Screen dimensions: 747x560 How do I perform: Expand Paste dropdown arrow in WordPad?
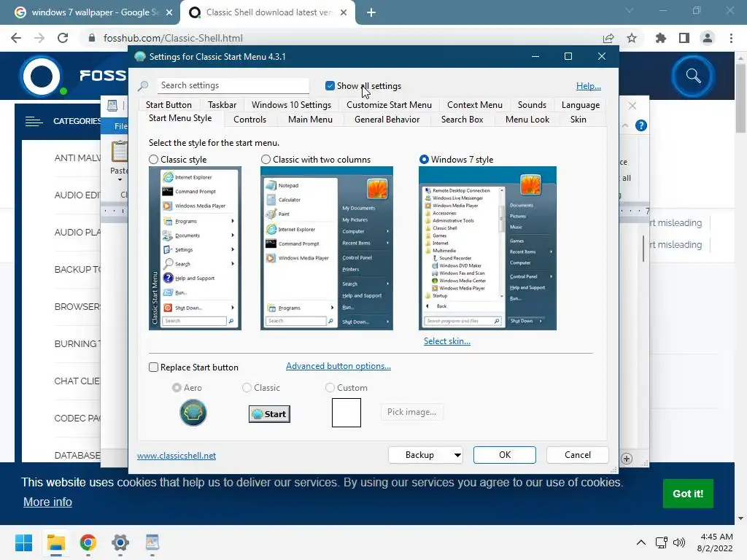click(x=120, y=180)
